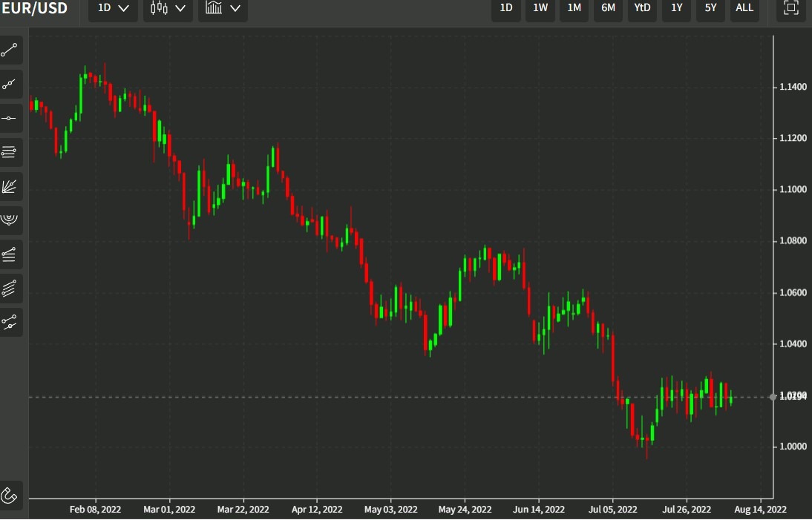Enter fullscreen chart mode
812x520 pixels.
(790, 7)
